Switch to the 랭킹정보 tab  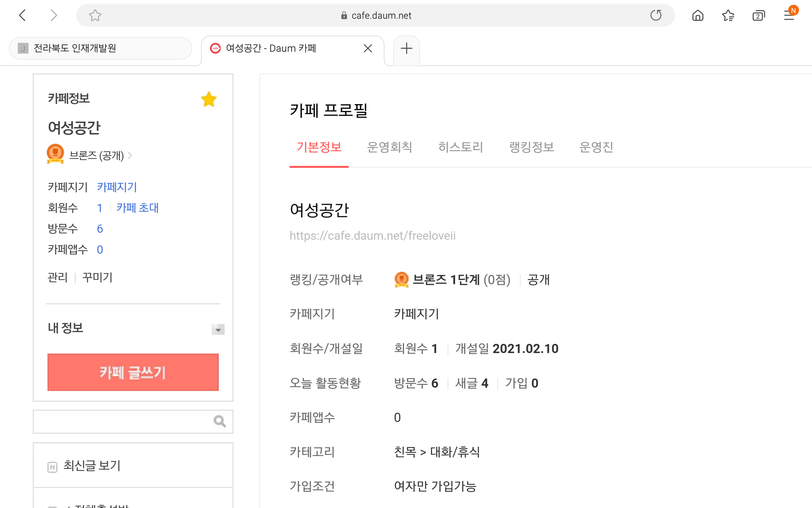click(532, 148)
